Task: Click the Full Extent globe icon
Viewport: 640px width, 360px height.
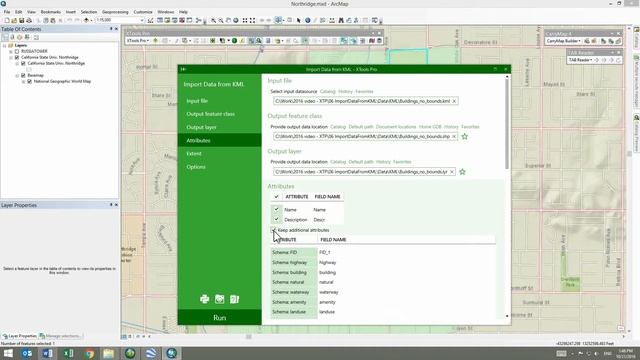Action: [x=236, y=20]
